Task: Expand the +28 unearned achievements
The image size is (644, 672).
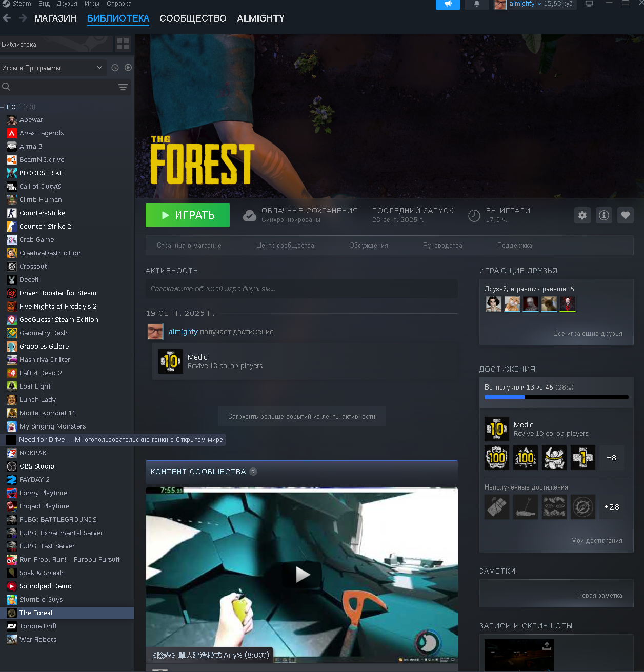Action: coord(612,507)
